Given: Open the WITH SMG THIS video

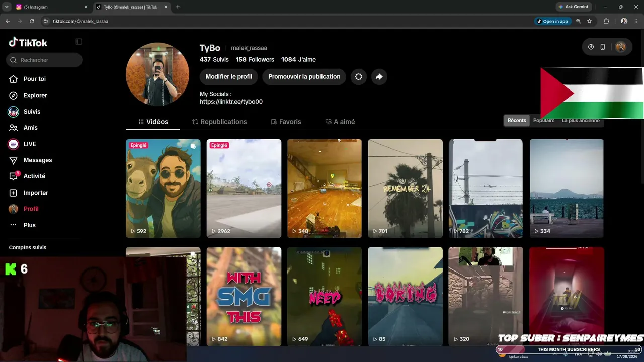Looking at the screenshot, I should click(244, 296).
